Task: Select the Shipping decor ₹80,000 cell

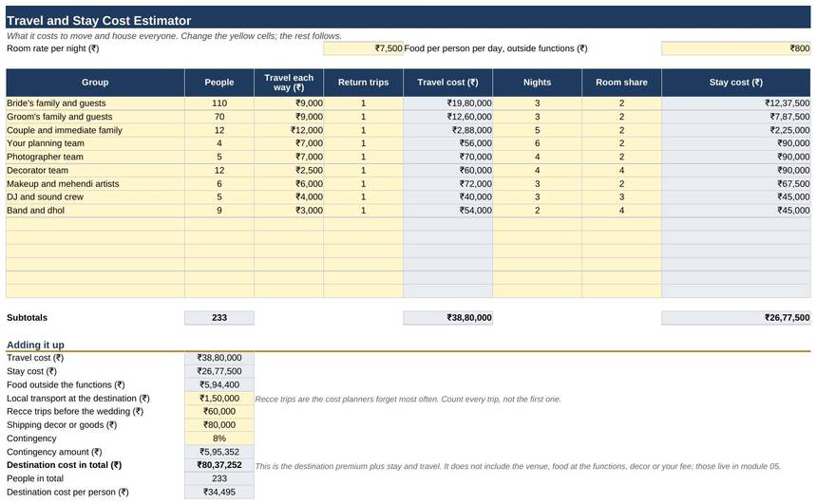Action: [x=219, y=425]
